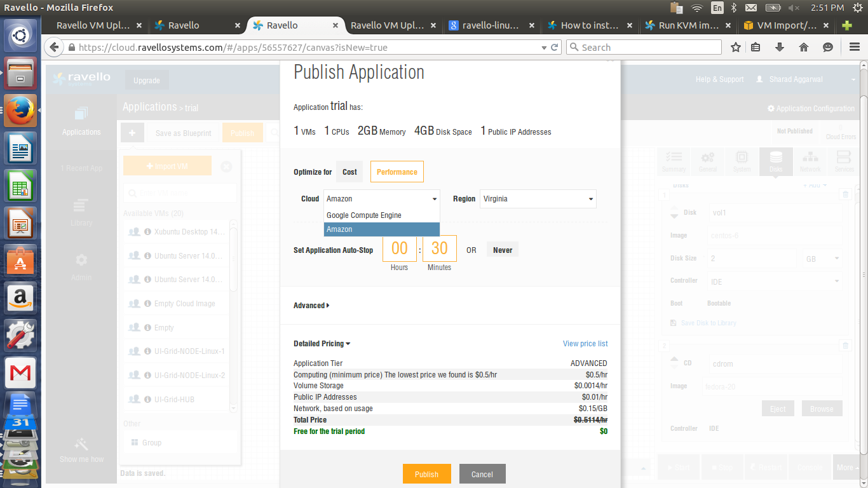The height and width of the screenshot is (488, 868).
Task: Open the Firefox downloads arrow icon
Action: point(780,48)
